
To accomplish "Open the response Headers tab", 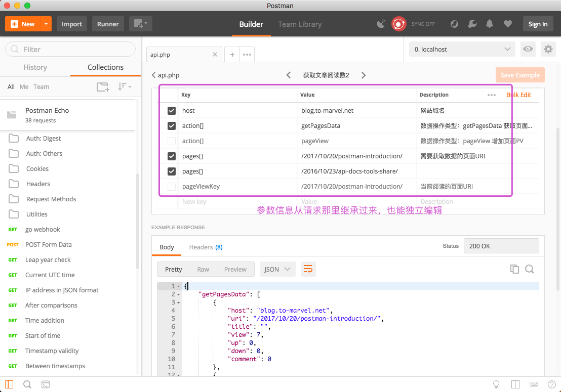I will (205, 247).
